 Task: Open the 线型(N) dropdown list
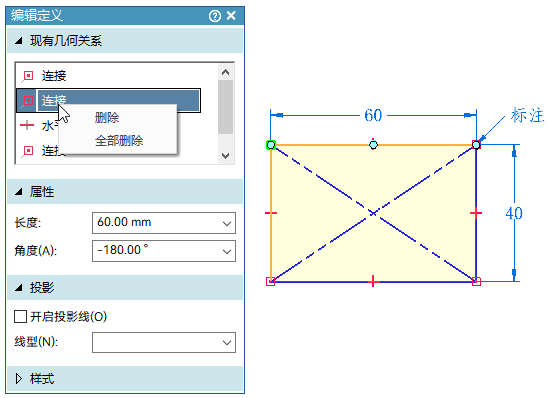click(164, 342)
